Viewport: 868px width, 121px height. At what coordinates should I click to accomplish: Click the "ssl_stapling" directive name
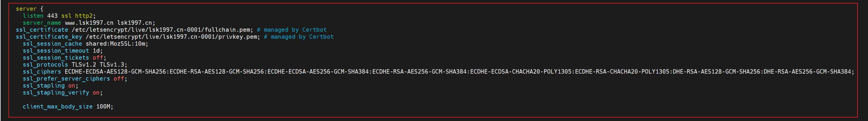pos(43,86)
